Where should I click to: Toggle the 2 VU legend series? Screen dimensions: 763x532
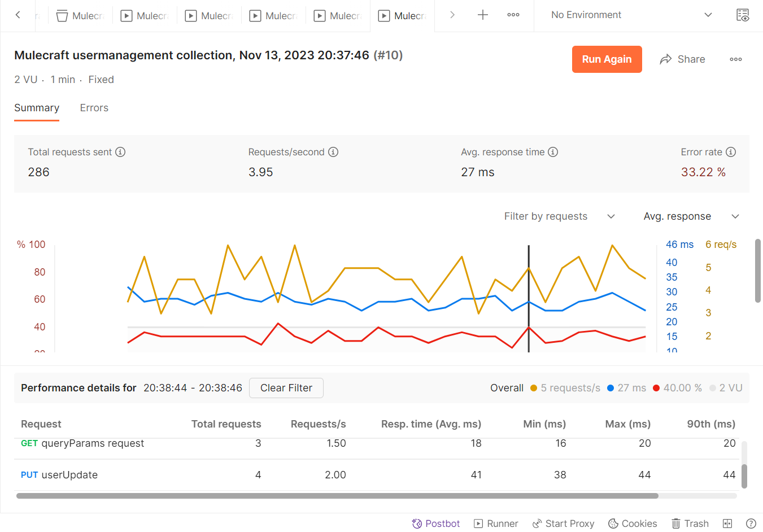(x=726, y=388)
